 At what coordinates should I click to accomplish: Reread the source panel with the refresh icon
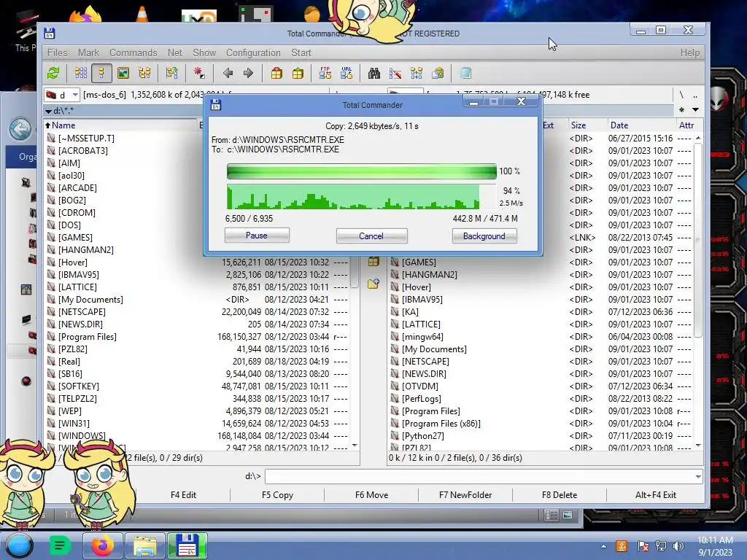coord(53,73)
